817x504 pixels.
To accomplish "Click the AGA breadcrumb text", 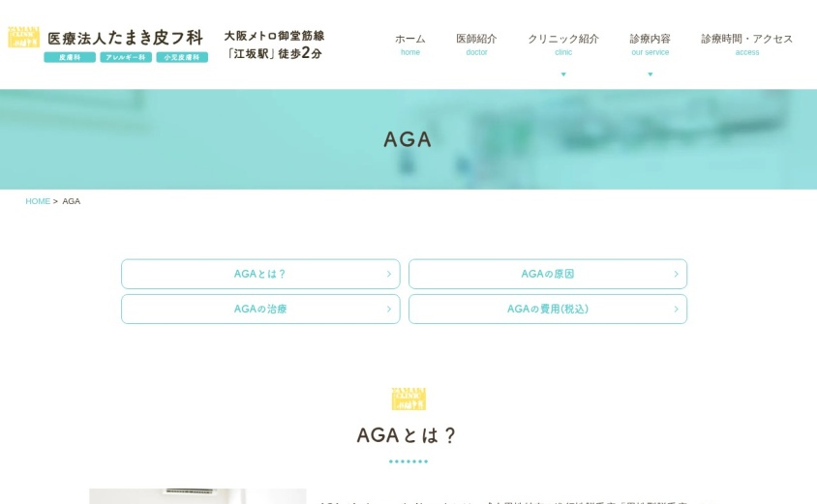I will tap(72, 201).
